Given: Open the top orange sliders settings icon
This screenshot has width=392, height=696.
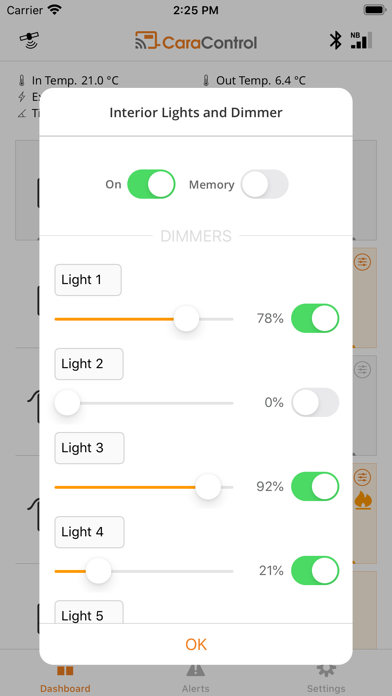Looking at the screenshot, I should (363, 261).
